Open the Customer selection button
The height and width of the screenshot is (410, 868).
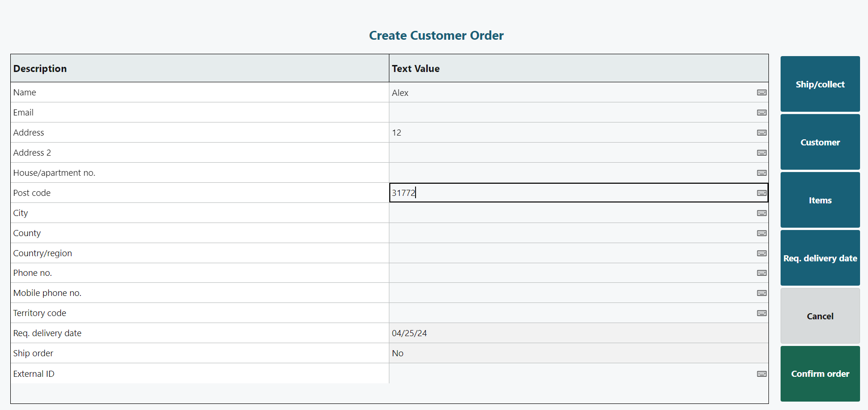(x=820, y=142)
